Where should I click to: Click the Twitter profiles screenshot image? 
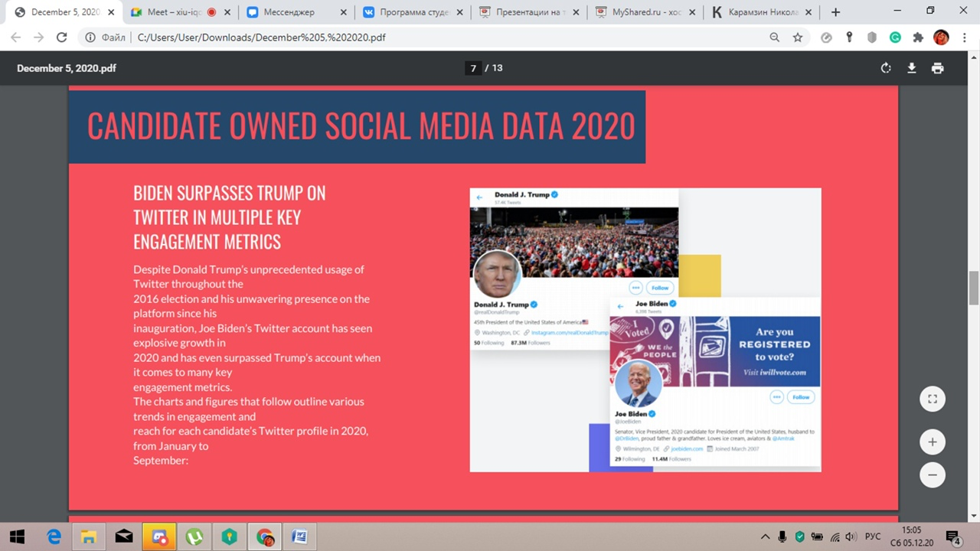[645, 330]
